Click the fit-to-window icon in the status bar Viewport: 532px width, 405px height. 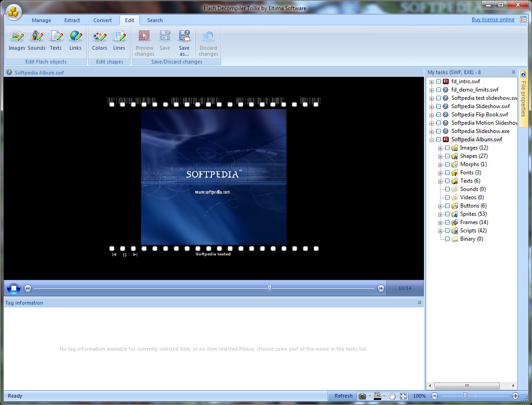point(403,396)
